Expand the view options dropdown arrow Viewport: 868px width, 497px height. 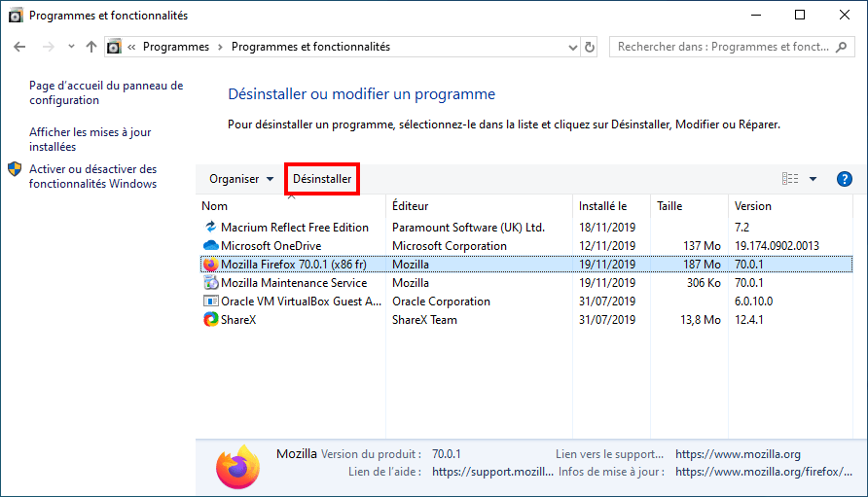[813, 179]
